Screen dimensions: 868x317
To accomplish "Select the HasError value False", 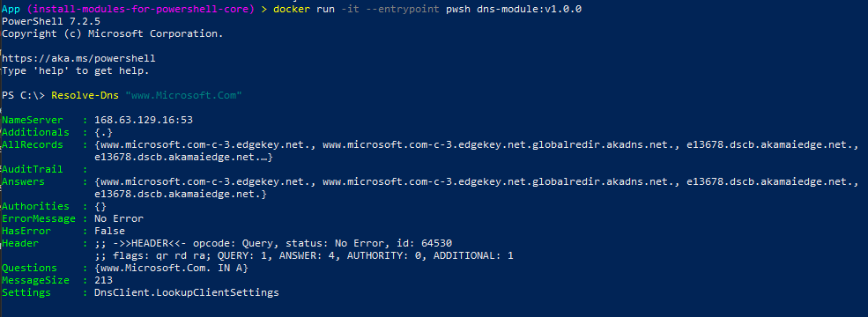I will pos(109,231).
